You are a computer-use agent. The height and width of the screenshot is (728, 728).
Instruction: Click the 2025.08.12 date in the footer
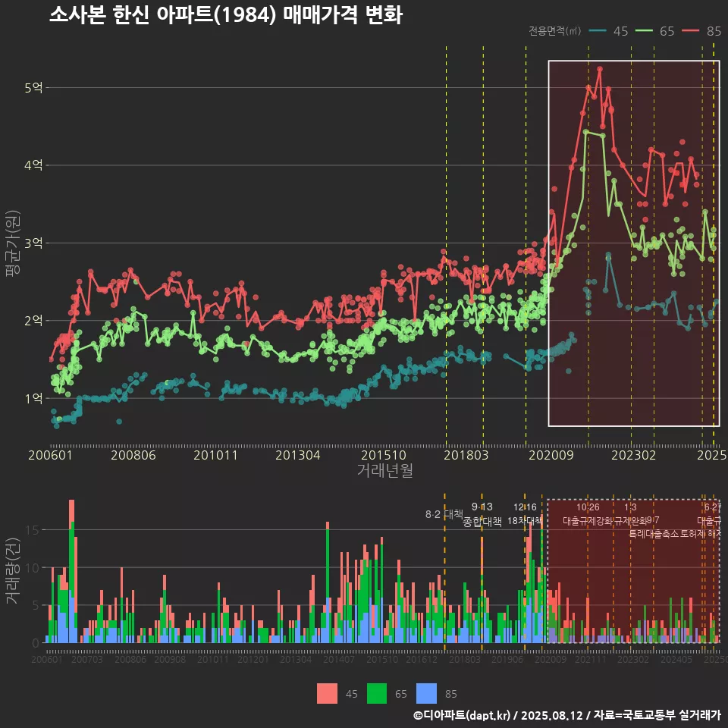point(551,715)
